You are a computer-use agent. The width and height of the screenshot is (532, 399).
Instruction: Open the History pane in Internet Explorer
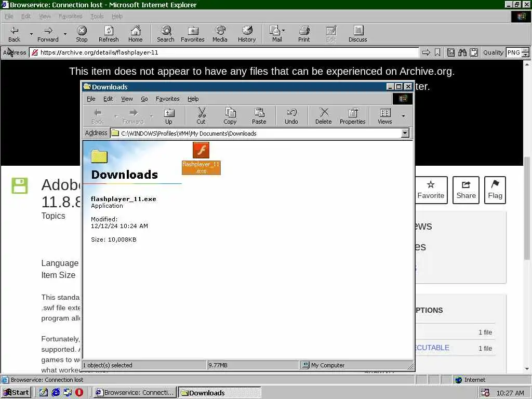[x=247, y=34]
